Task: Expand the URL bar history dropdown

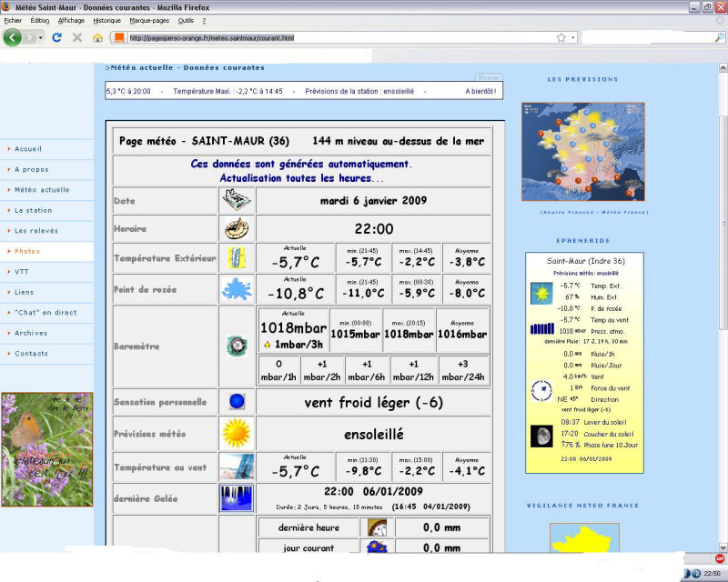Action: point(573,38)
